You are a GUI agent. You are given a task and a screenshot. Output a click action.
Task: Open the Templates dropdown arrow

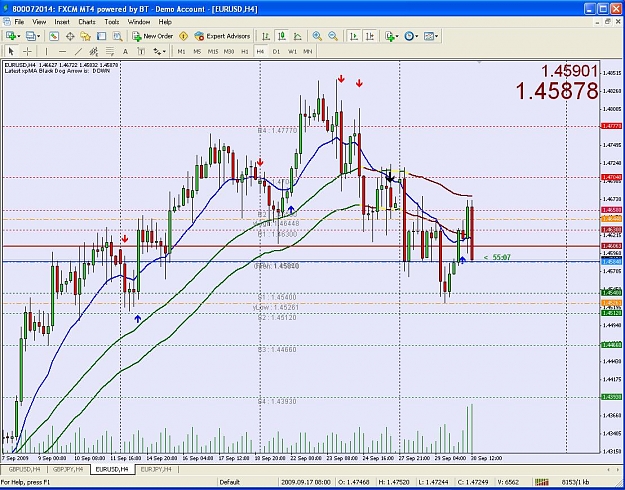click(x=437, y=37)
